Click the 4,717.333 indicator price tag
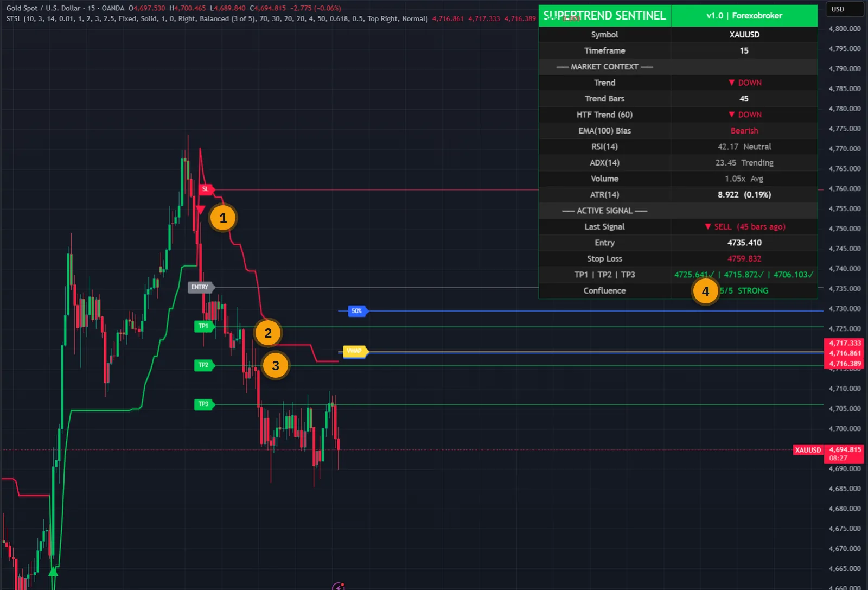868x590 pixels. coord(845,343)
